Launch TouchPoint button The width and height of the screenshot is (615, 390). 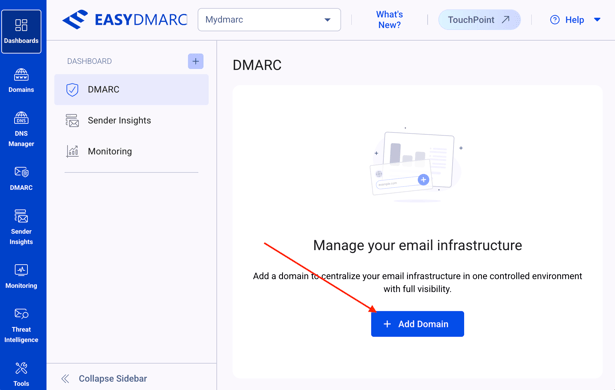(479, 20)
